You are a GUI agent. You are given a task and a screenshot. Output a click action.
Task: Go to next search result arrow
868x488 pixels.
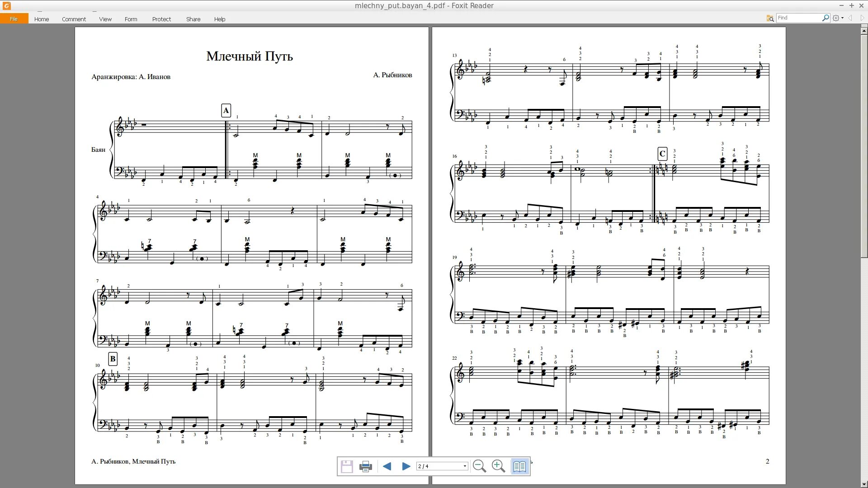pos(863,18)
